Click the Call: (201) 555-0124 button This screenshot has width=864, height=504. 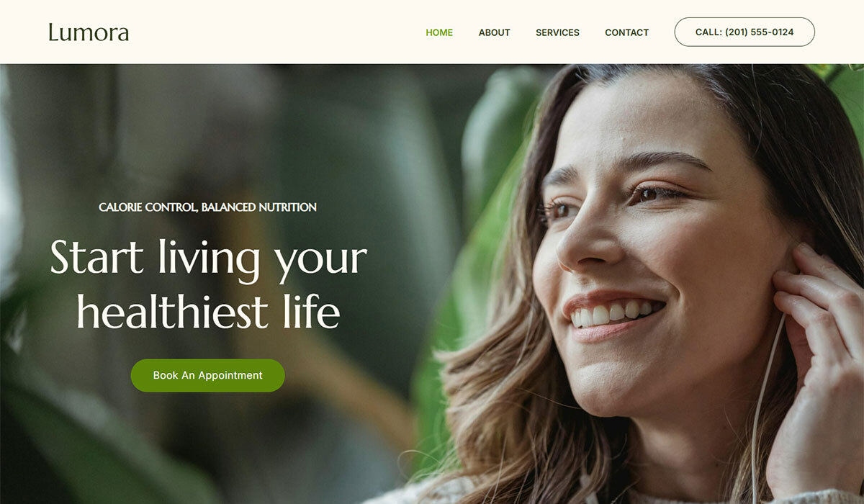(744, 32)
